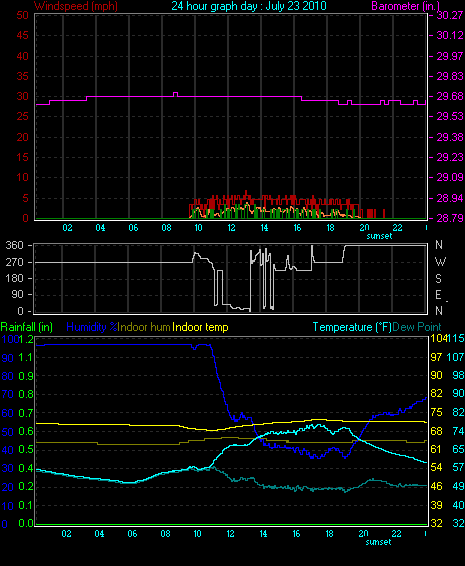Select the yellow indoor temp 75 value

point(436,412)
